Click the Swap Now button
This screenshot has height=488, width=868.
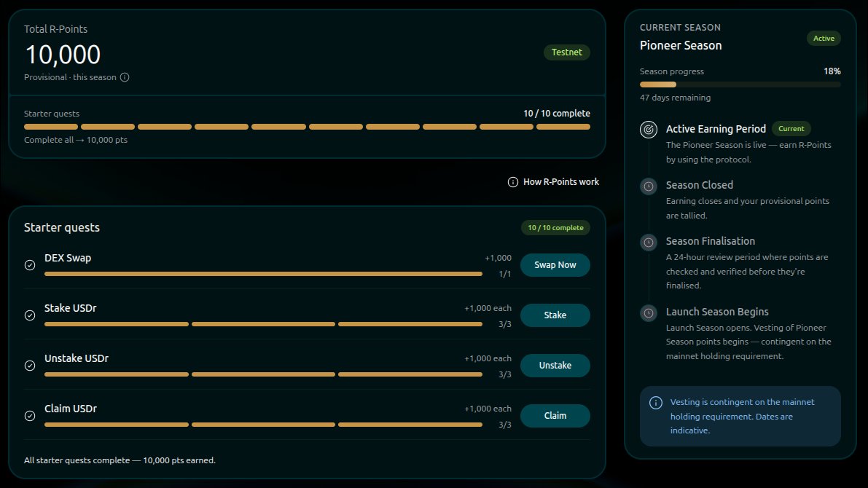pyautogui.click(x=555, y=265)
